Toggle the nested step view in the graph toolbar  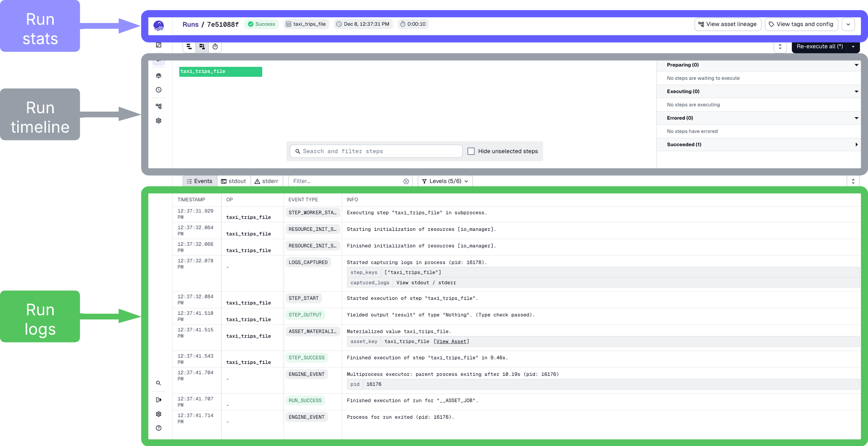(202, 46)
